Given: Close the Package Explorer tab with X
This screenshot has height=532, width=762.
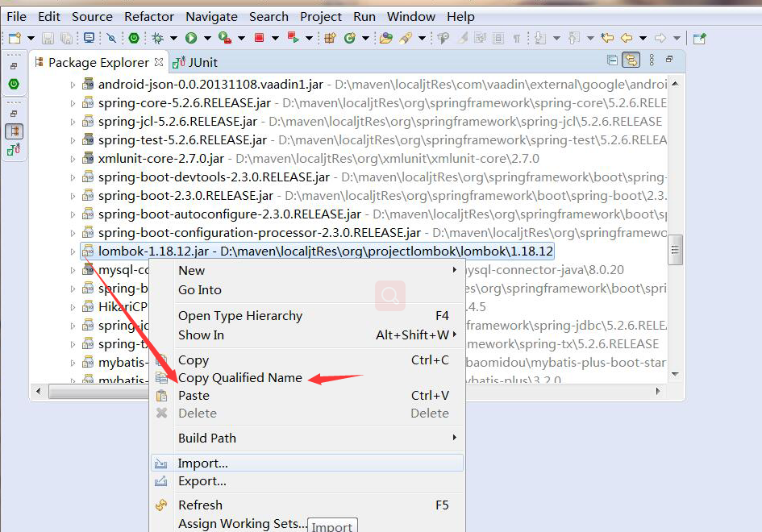Looking at the screenshot, I should (x=158, y=62).
